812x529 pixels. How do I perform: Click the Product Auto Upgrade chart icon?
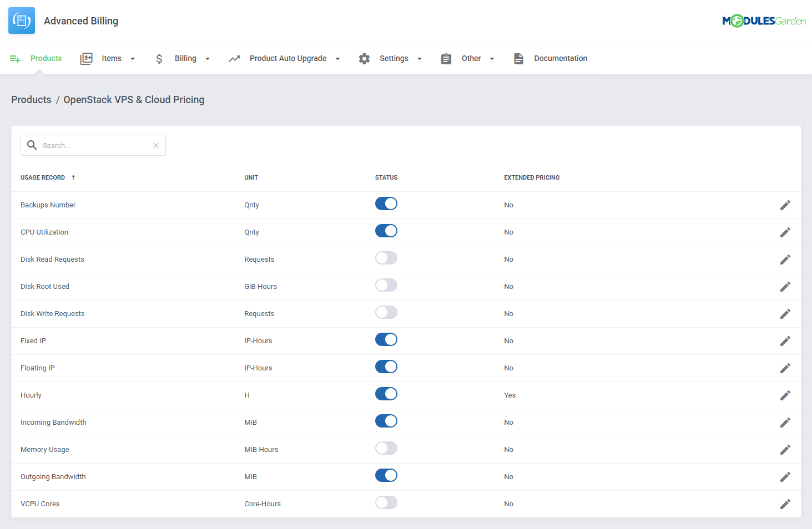click(x=234, y=58)
